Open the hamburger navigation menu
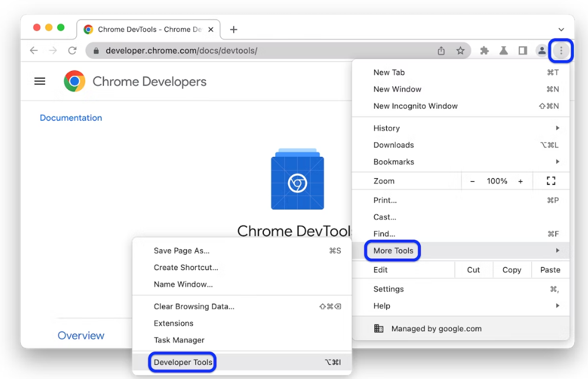The height and width of the screenshot is (379, 588). tap(40, 81)
